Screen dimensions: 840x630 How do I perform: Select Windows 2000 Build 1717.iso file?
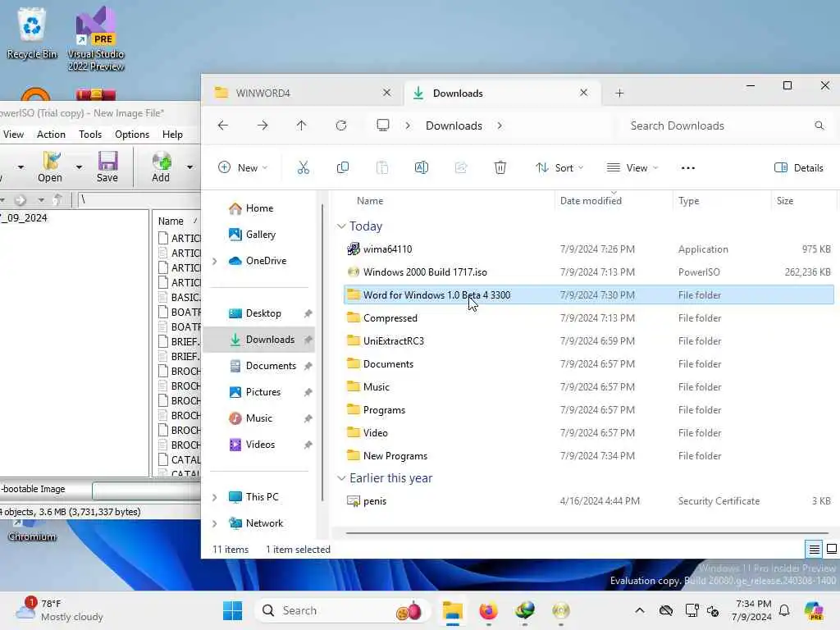click(588, 272)
